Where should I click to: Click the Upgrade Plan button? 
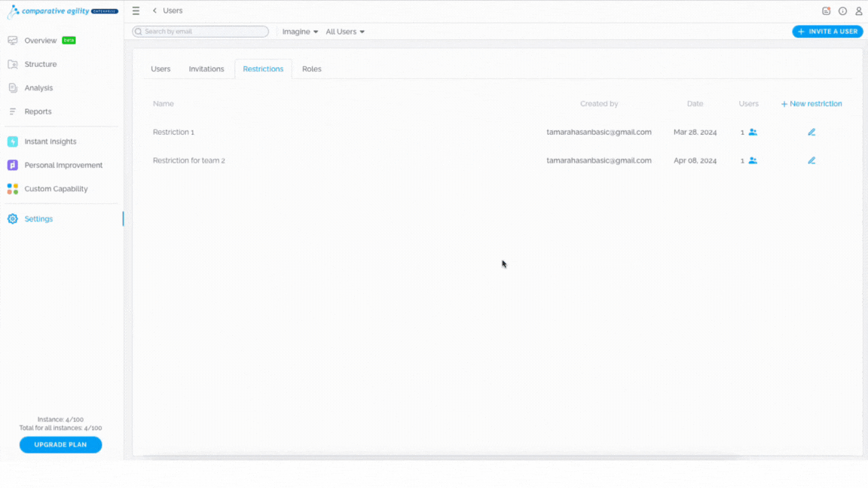coord(60,445)
